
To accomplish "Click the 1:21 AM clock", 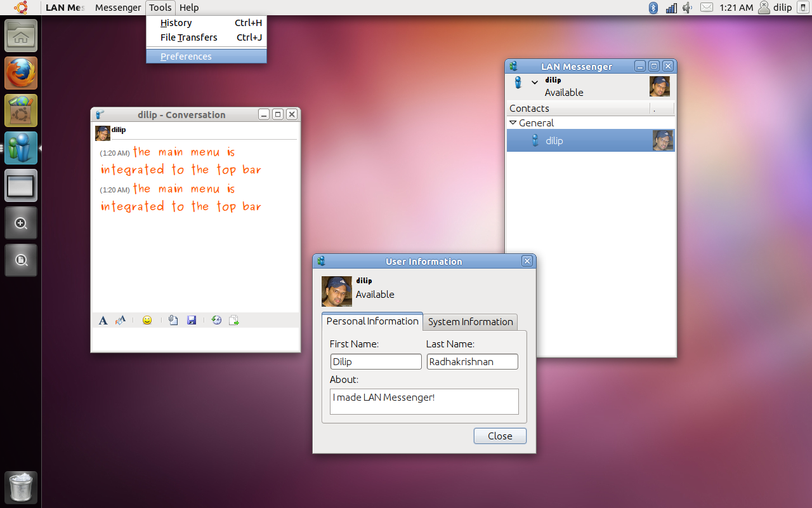I will (737, 8).
